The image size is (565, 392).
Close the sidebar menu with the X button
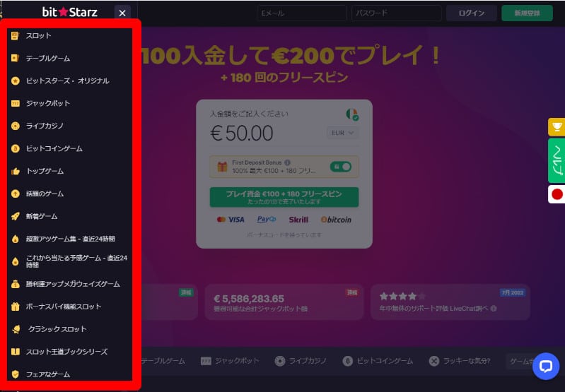122,13
